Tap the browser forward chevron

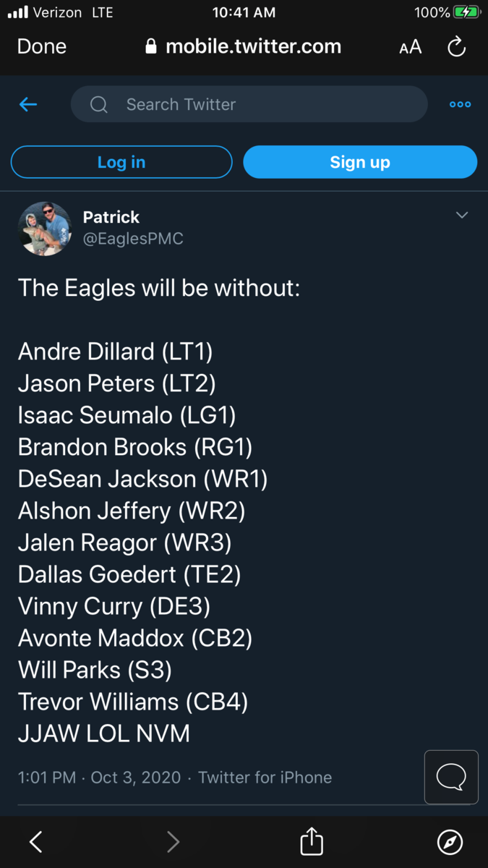[173, 841]
